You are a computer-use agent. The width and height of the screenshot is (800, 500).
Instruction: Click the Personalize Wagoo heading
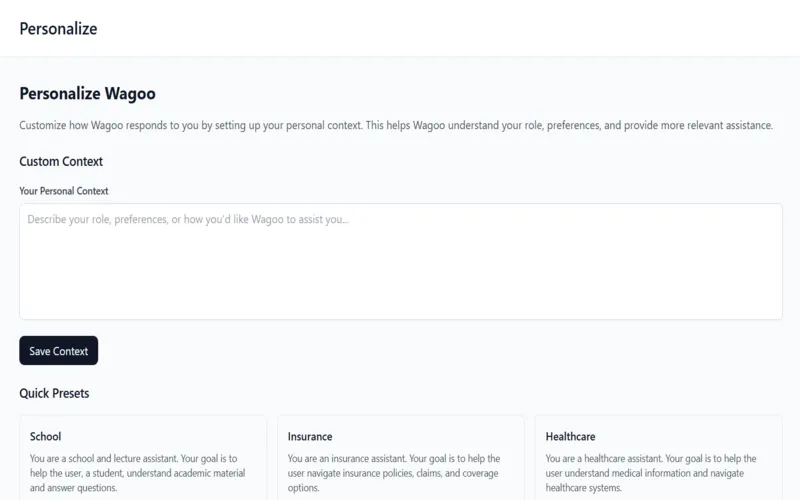tap(87, 93)
